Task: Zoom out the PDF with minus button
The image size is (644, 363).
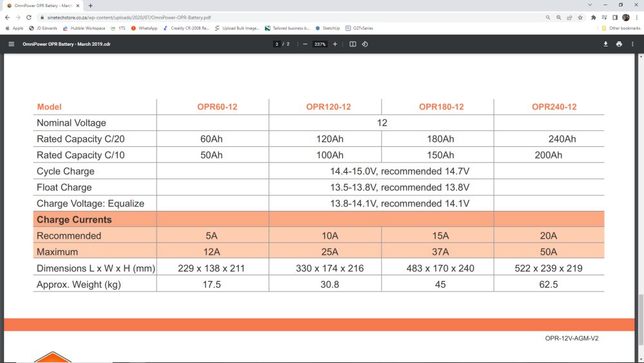Action: [305, 44]
